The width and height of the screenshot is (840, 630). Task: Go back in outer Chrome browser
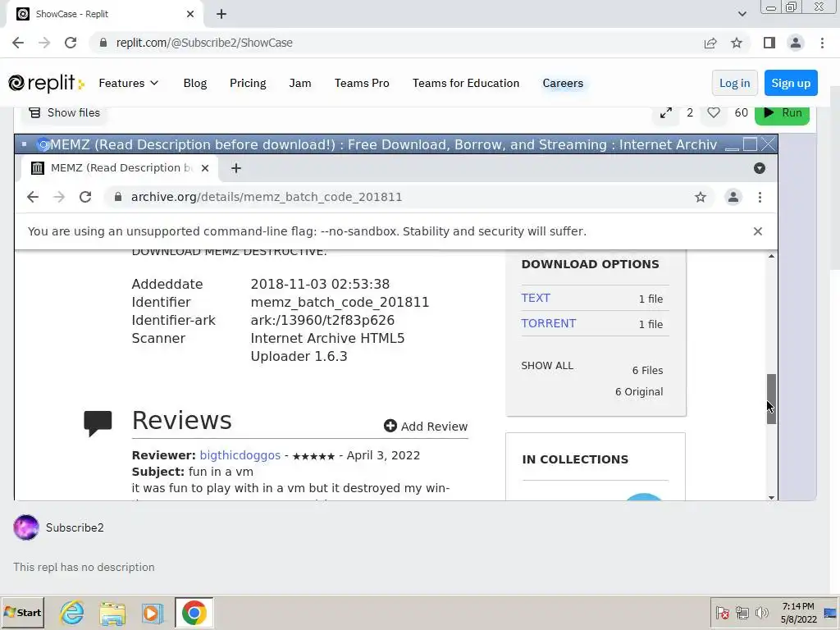(18, 43)
